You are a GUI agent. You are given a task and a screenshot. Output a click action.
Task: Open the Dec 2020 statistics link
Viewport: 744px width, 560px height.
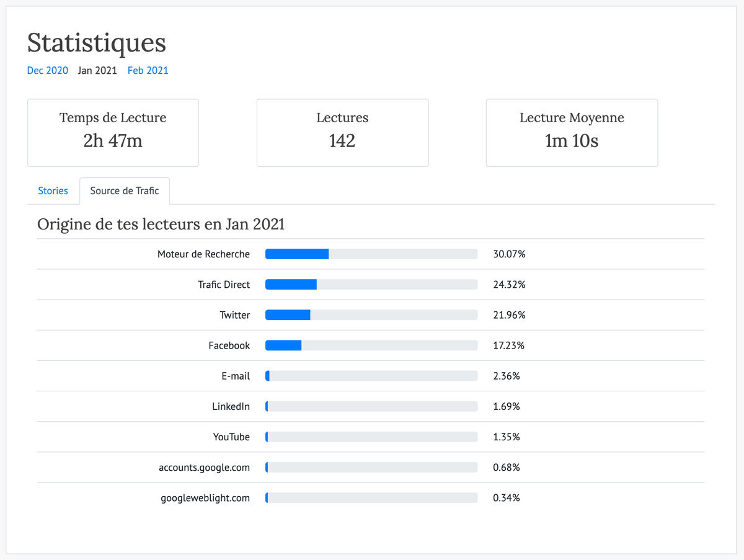pos(48,71)
